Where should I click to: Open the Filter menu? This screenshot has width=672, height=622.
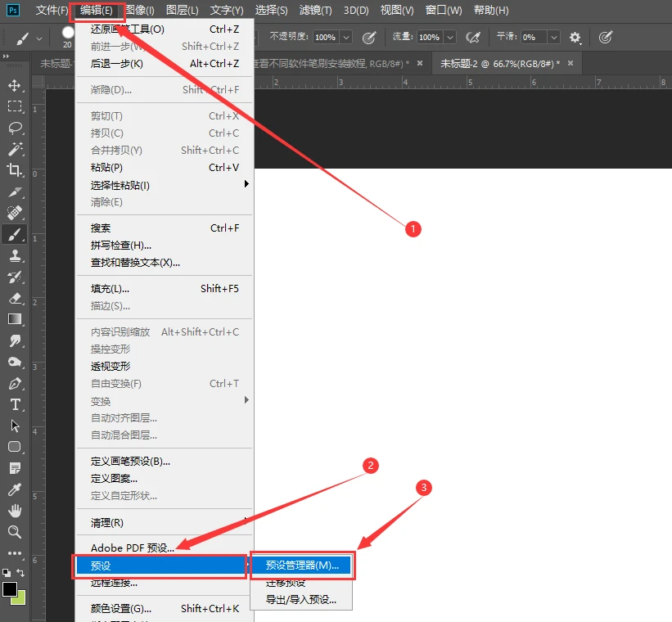tap(315, 11)
